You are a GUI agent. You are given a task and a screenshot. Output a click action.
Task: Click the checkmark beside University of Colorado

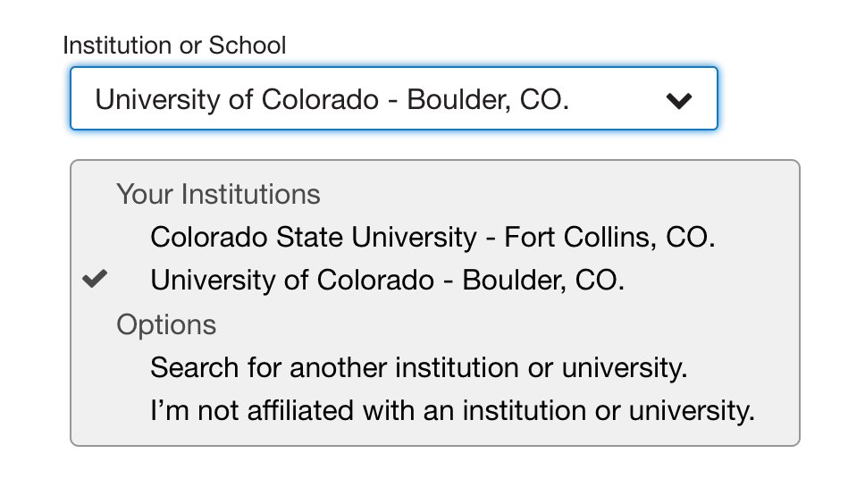[x=94, y=280]
